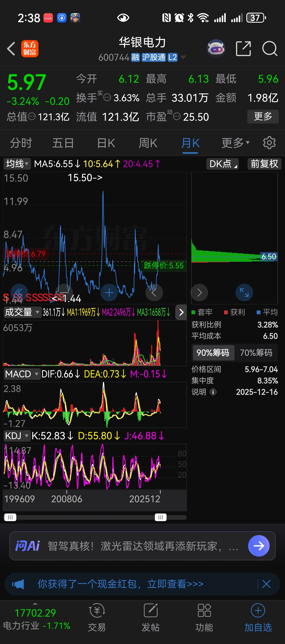This screenshot has height=644, width=285.
Task: Tap the battery indicator in status bar
Action: tap(256, 18)
